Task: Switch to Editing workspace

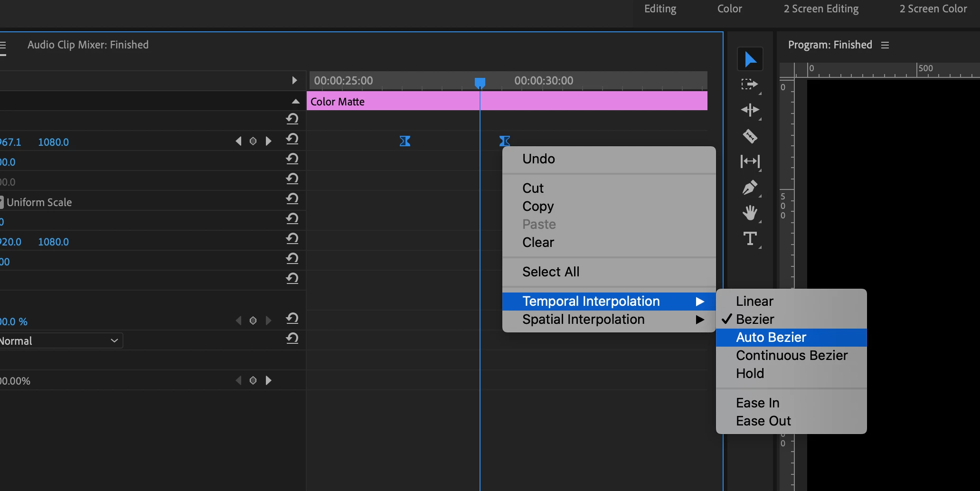Action: 660,9
